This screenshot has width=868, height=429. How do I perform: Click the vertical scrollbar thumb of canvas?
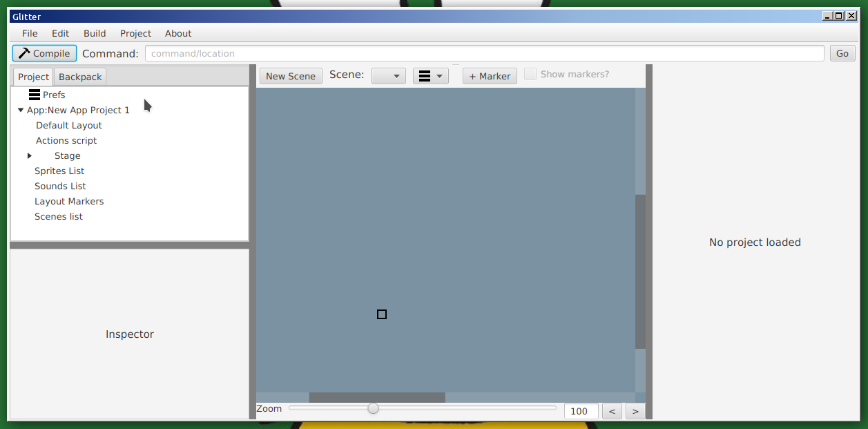tap(640, 271)
